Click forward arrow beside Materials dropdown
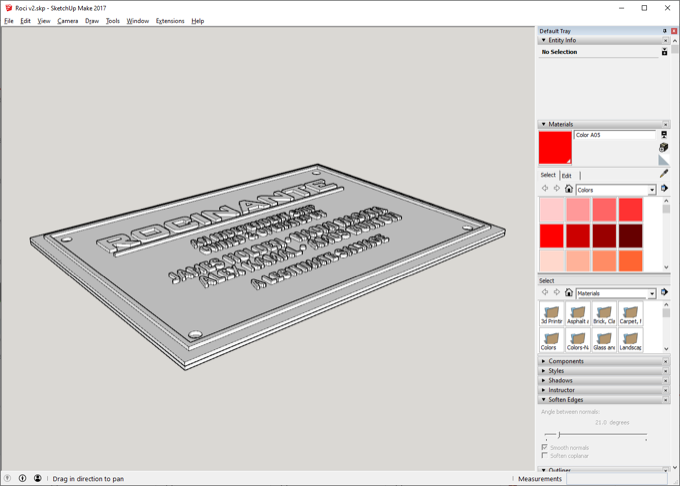Viewport: 680px width, 486px height. coord(557,292)
